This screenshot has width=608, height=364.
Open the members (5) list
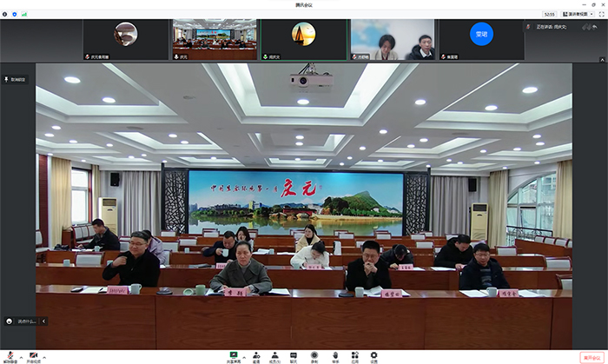click(x=274, y=354)
